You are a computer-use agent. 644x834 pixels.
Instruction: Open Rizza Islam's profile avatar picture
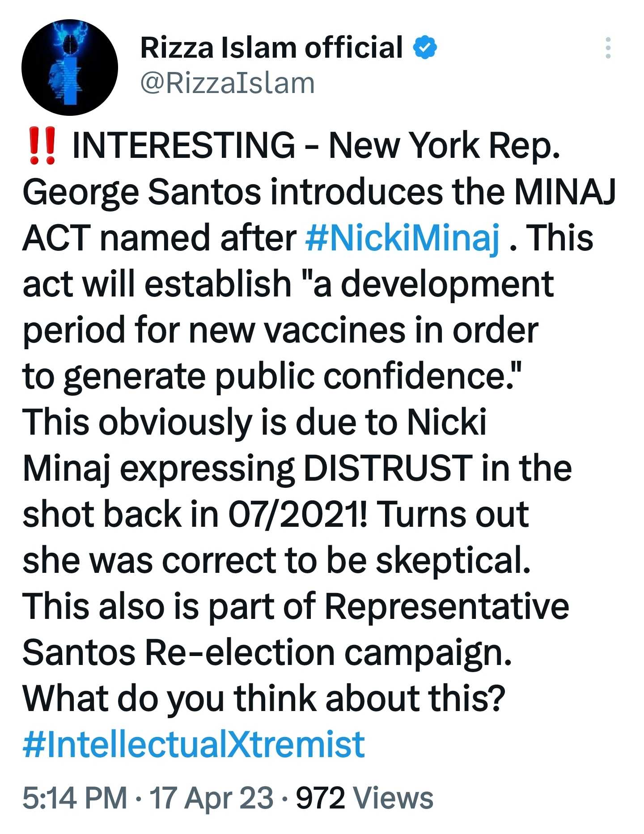click(x=70, y=68)
